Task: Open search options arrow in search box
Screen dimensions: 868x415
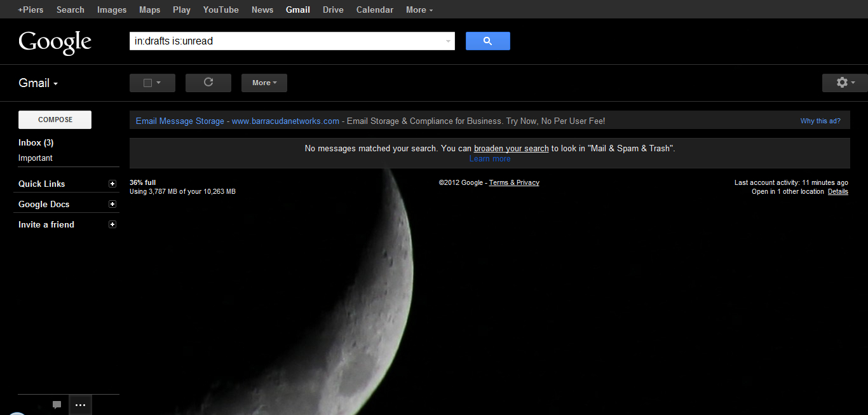Action: [448, 41]
